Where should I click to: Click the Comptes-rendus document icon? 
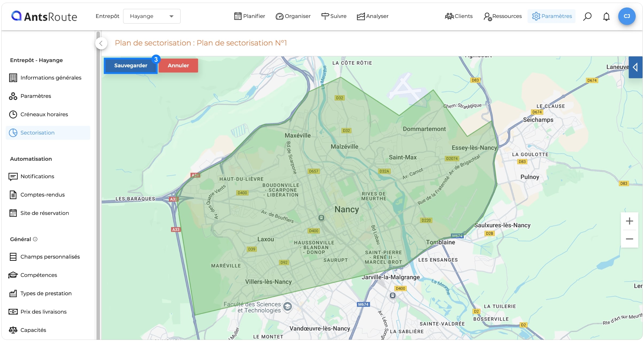point(13,195)
